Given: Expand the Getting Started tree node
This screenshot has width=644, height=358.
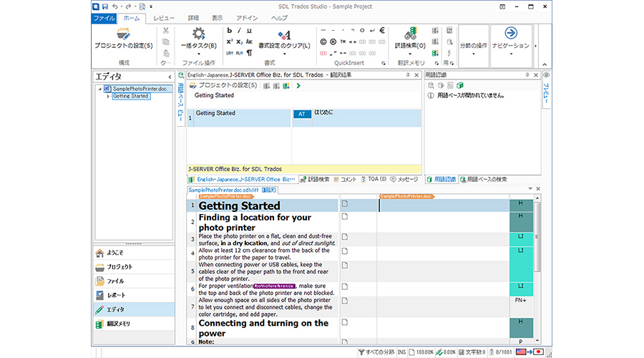Looking at the screenshot, I should 108,96.
